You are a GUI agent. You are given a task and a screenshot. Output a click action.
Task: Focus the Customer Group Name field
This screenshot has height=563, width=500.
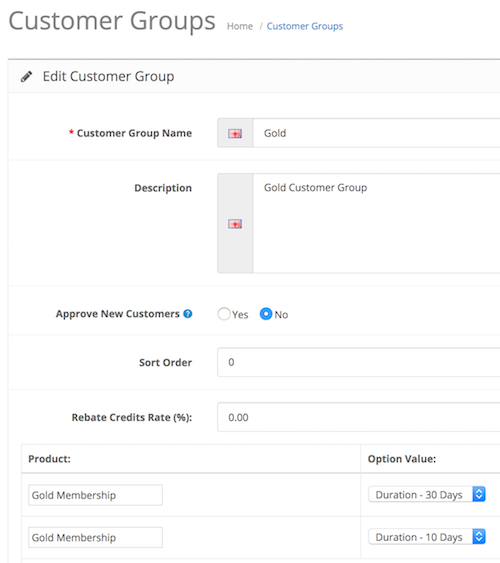click(377, 133)
